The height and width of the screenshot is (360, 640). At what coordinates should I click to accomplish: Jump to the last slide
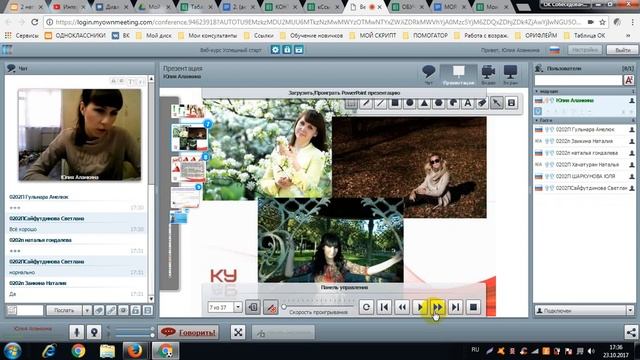(456, 307)
